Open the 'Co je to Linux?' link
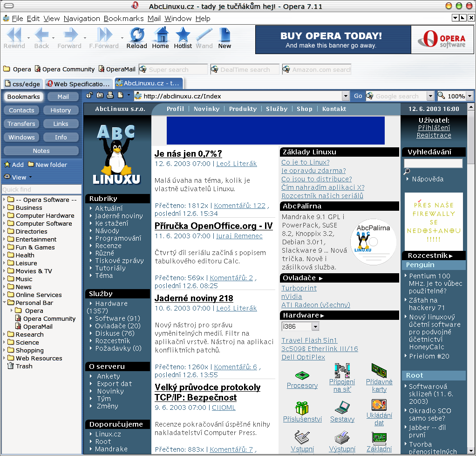Screen dimensions: 476x456 point(306,162)
